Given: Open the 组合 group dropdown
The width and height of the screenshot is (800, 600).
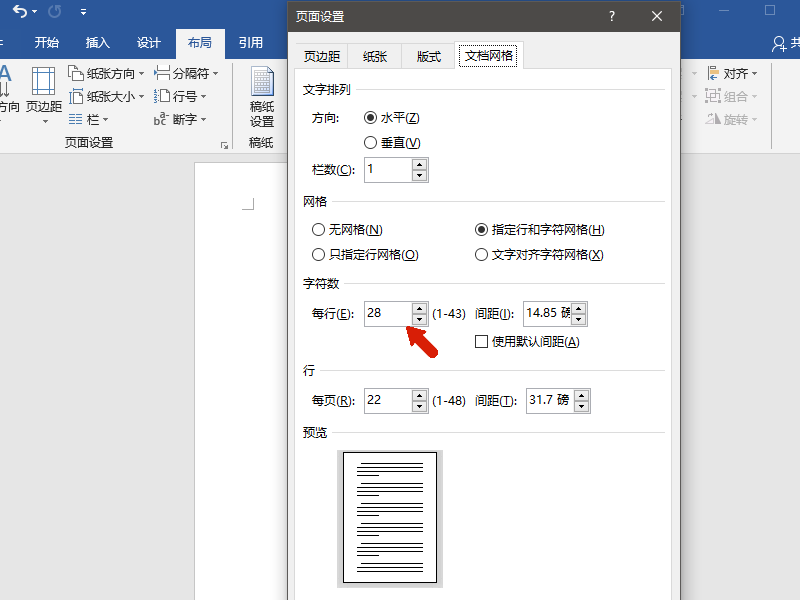Looking at the screenshot, I should coord(732,96).
